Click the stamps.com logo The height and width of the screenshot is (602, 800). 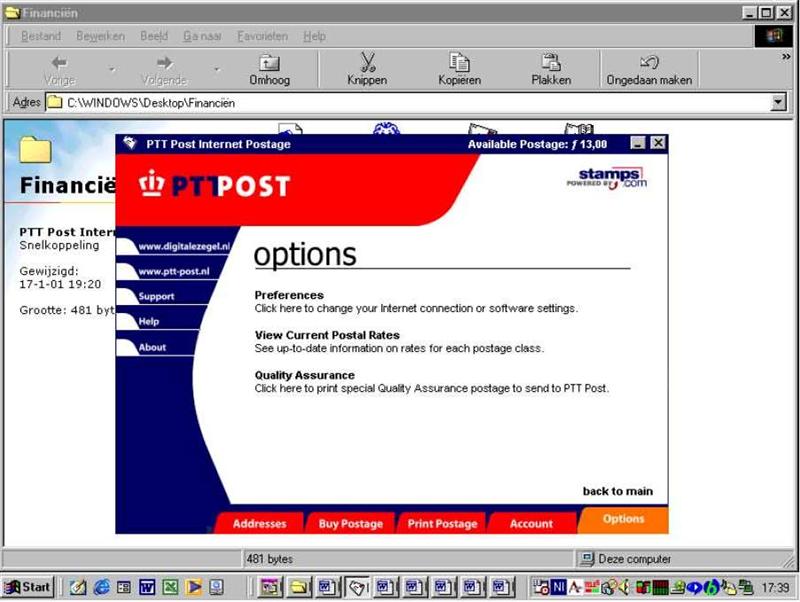click(607, 178)
